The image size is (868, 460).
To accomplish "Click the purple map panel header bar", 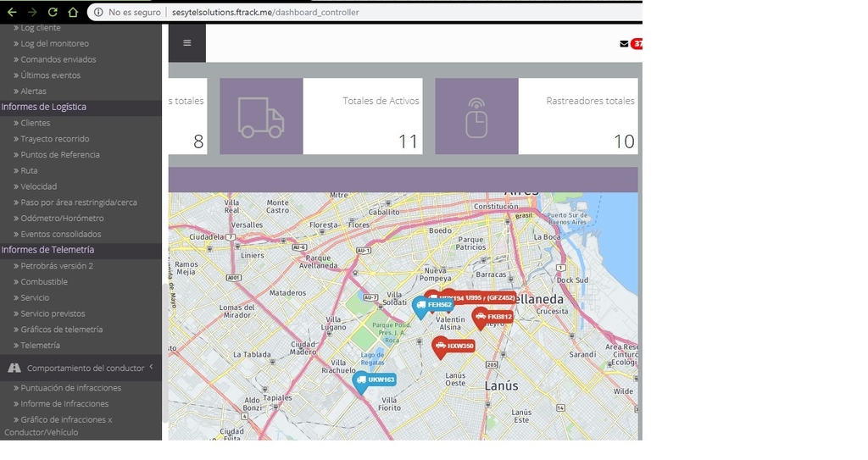I will click(x=403, y=180).
